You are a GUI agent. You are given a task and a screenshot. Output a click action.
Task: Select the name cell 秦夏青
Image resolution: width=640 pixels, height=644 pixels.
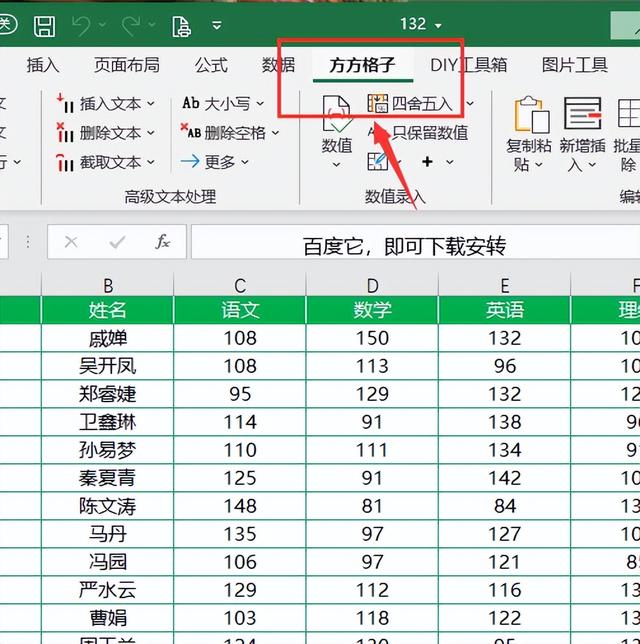(x=108, y=478)
